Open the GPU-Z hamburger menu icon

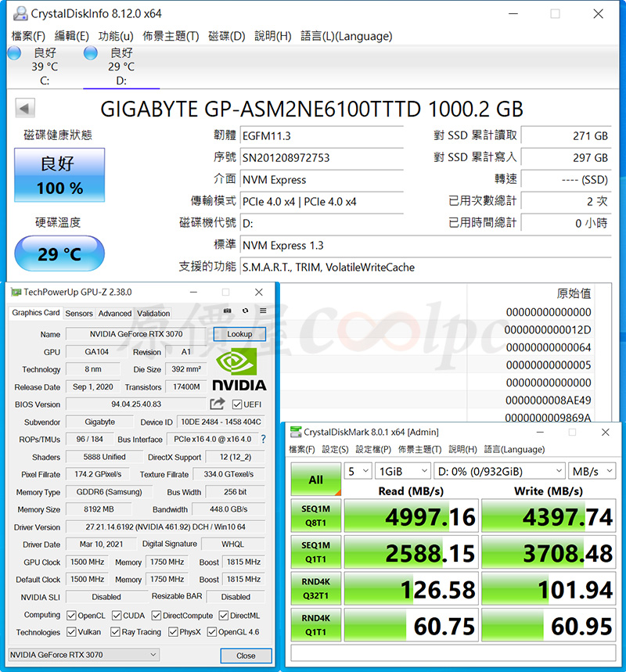263,311
